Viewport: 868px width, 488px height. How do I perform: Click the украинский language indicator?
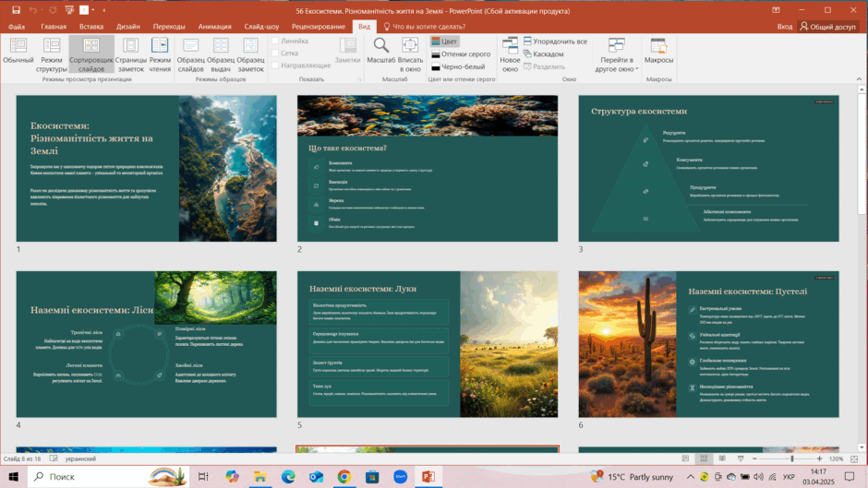click(81, 458)
